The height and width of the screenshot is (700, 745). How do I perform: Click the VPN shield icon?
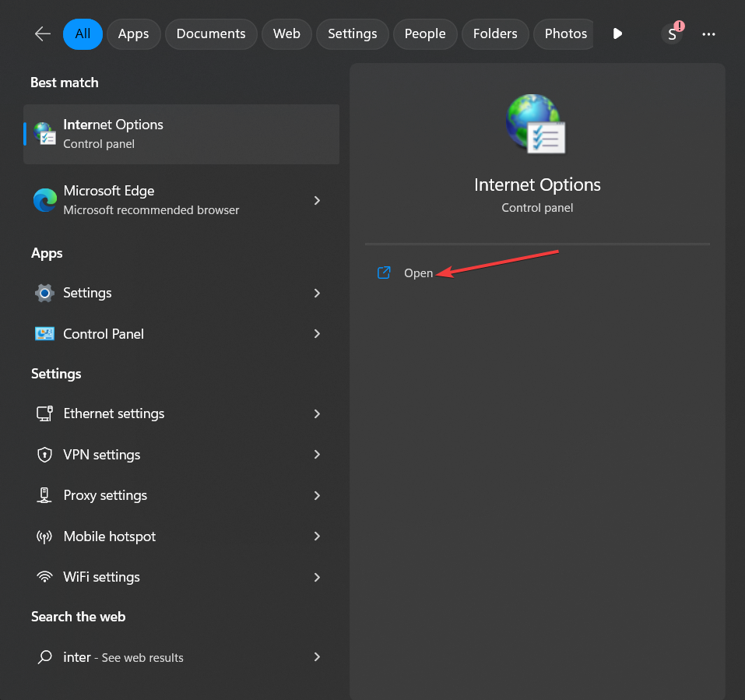coord(44,454)
